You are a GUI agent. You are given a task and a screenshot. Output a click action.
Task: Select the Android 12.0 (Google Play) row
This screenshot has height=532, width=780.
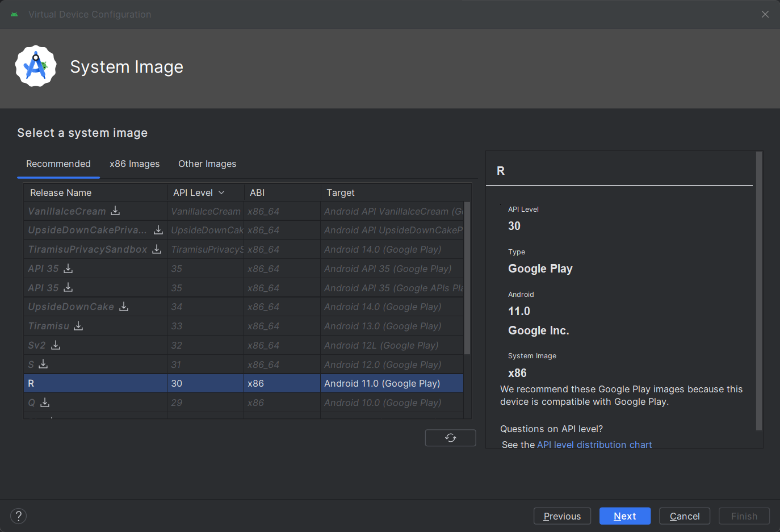(244, 365)
